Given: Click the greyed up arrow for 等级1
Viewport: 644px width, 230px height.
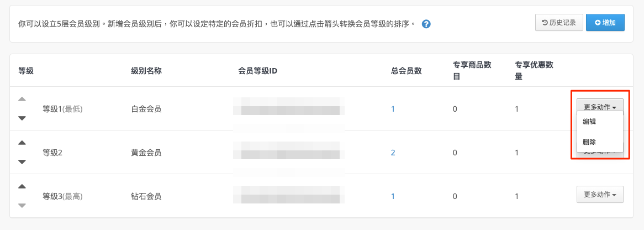Looking at the screenshot, I should (x=22, y=99).
